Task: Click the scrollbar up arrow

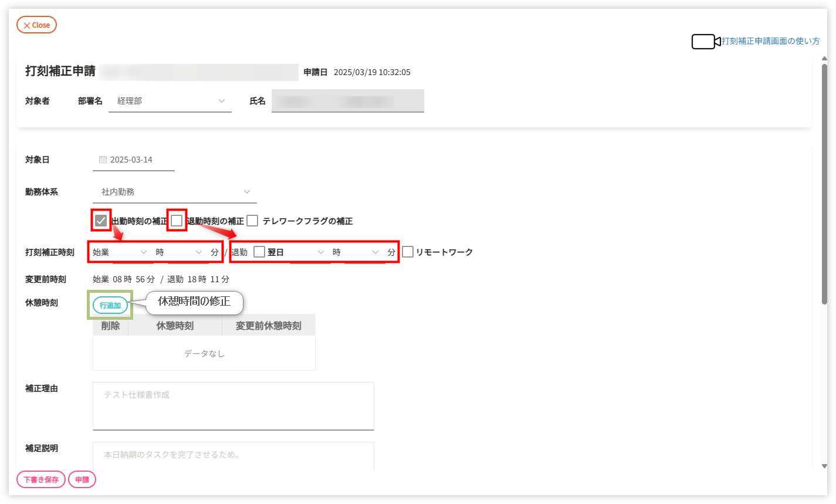Action: pyautogui.click(x=824, y=59)
